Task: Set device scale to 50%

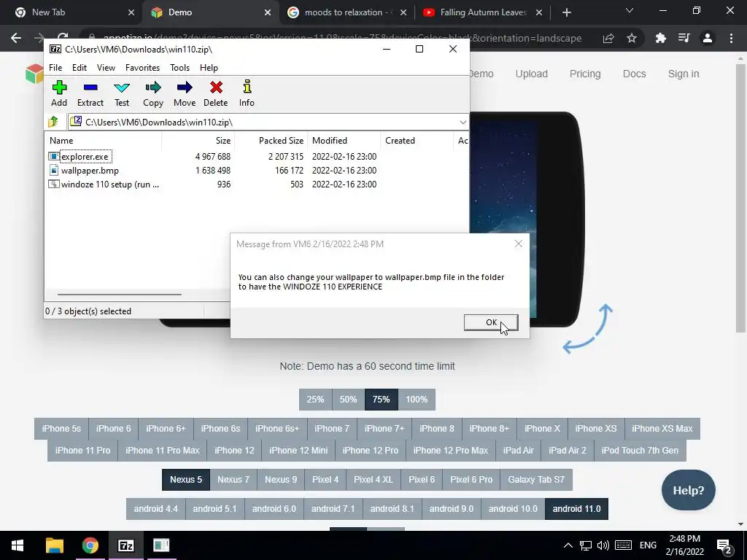Action: (x=348, y=400)
